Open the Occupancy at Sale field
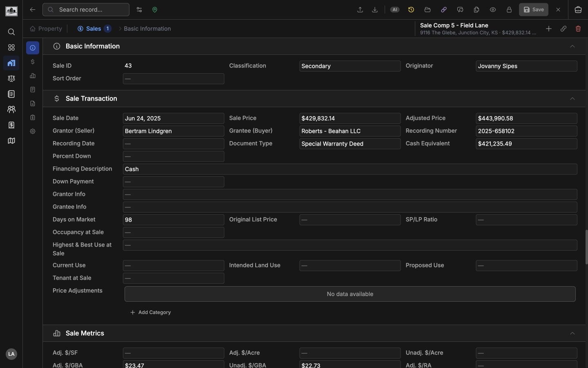Viewport: 588px width, 368px height. click(x=174, y=233)
